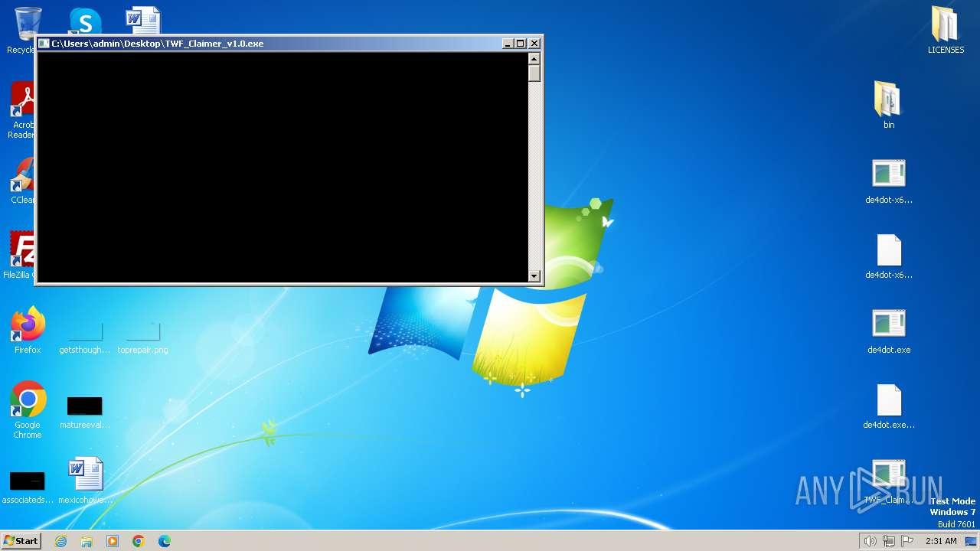This screenshot has height=551, width=980.
Task: Launch CCleaner desktop shortcut
Action: 21,181
